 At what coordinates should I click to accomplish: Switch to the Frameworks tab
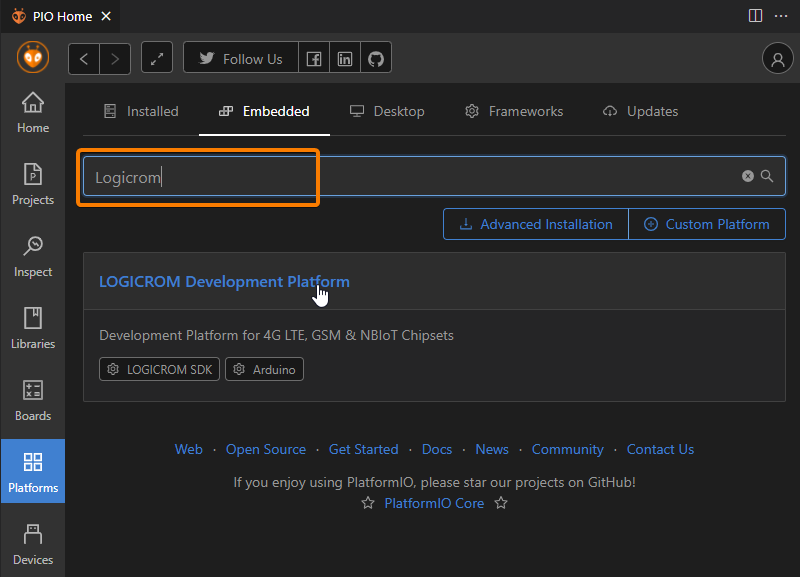(514, 111)
